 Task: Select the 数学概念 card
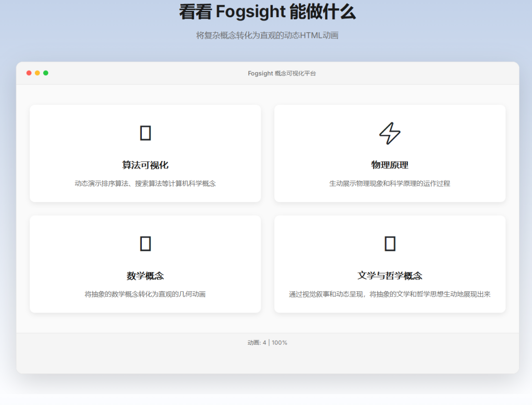[x=145, y=264]
